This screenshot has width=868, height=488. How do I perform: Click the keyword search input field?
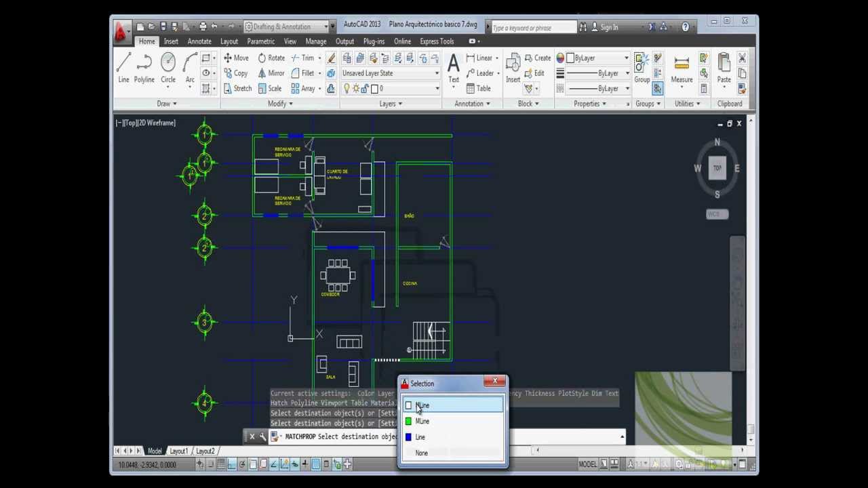coord(533,28)
